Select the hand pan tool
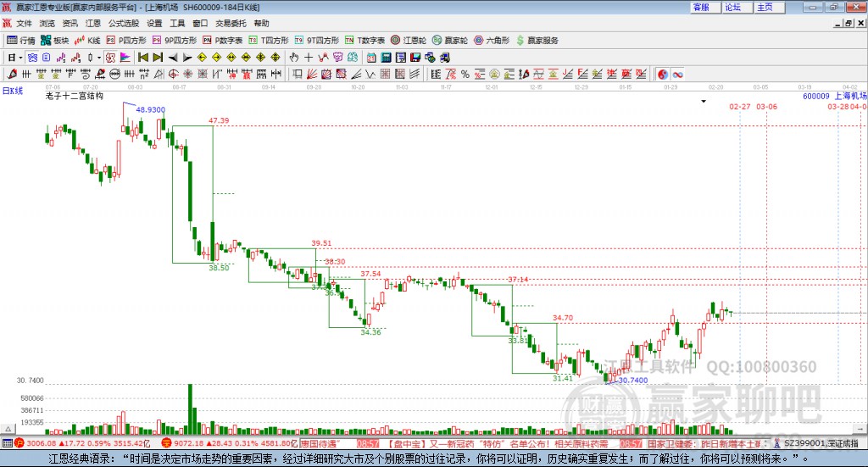868x467 pixels. click(x=294, y=58)
